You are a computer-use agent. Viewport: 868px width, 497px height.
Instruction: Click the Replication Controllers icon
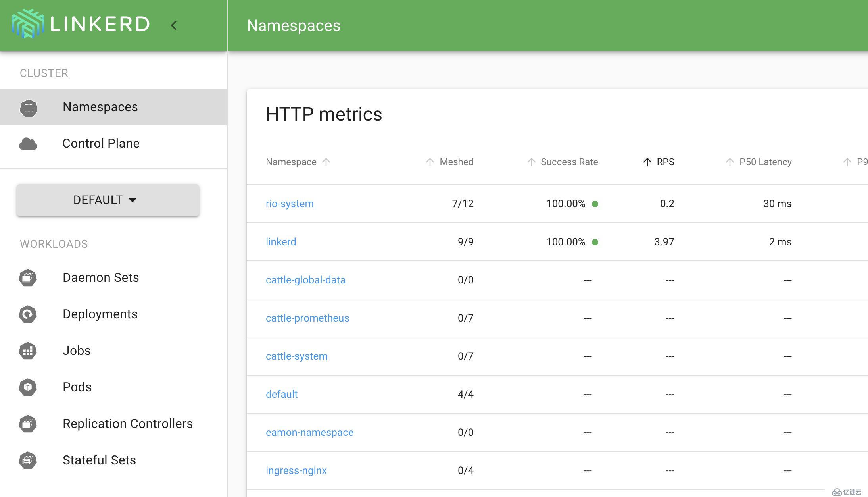coord(28,423)
